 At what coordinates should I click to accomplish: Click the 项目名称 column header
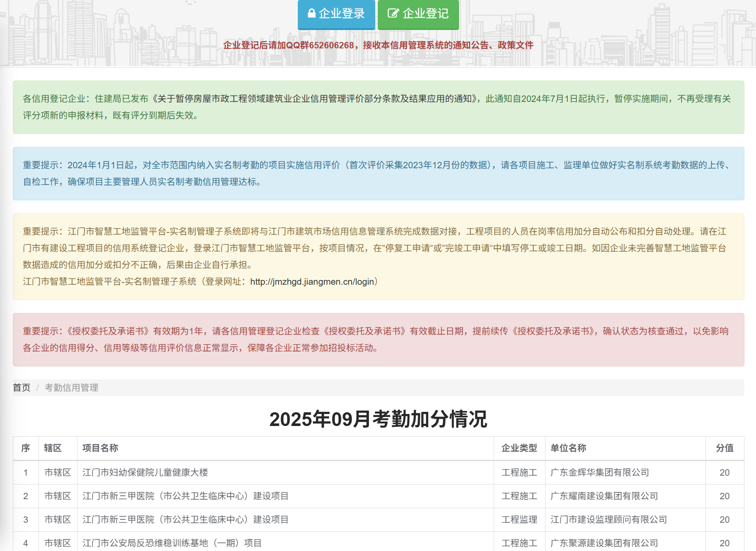coord(100,448)
